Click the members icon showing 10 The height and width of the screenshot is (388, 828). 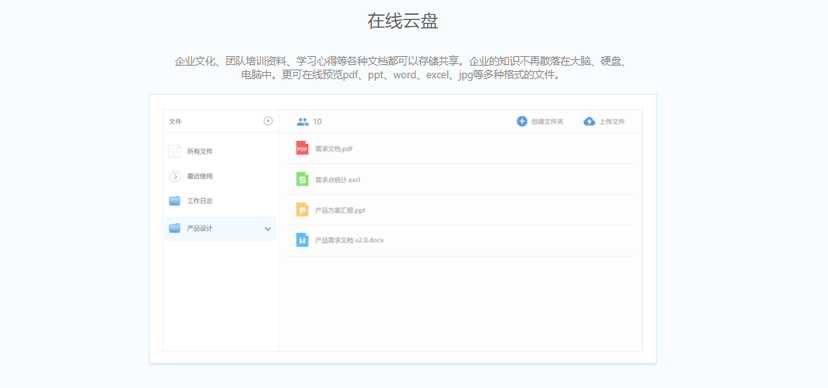(303, 121)
